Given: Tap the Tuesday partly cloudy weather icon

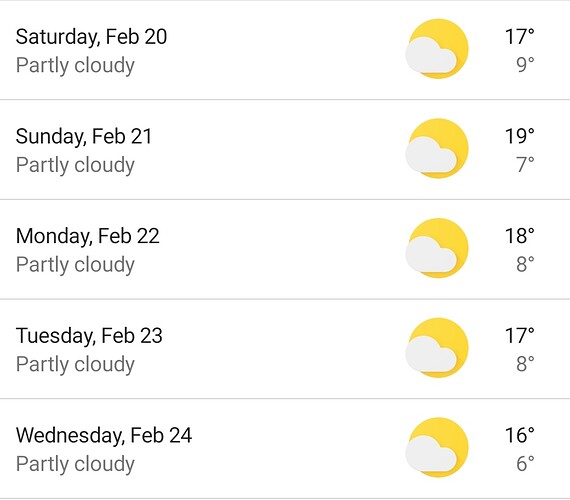Looking at the screenshot, I should point(437,348).
